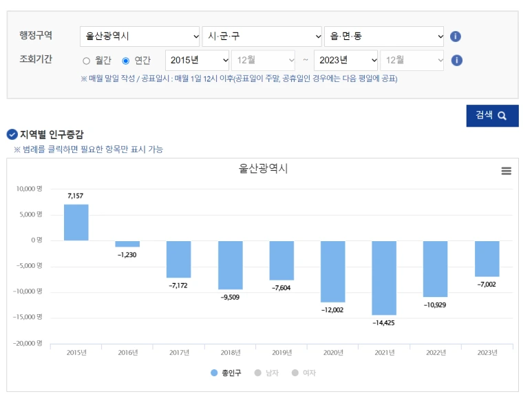Click the 범례를 클릭하면 note text
This screenshot has width=532, height=412.
click(x=88, y=150)
